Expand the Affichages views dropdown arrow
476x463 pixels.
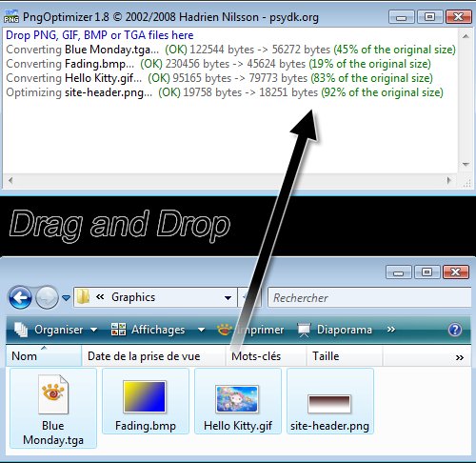tap(201, 330)
